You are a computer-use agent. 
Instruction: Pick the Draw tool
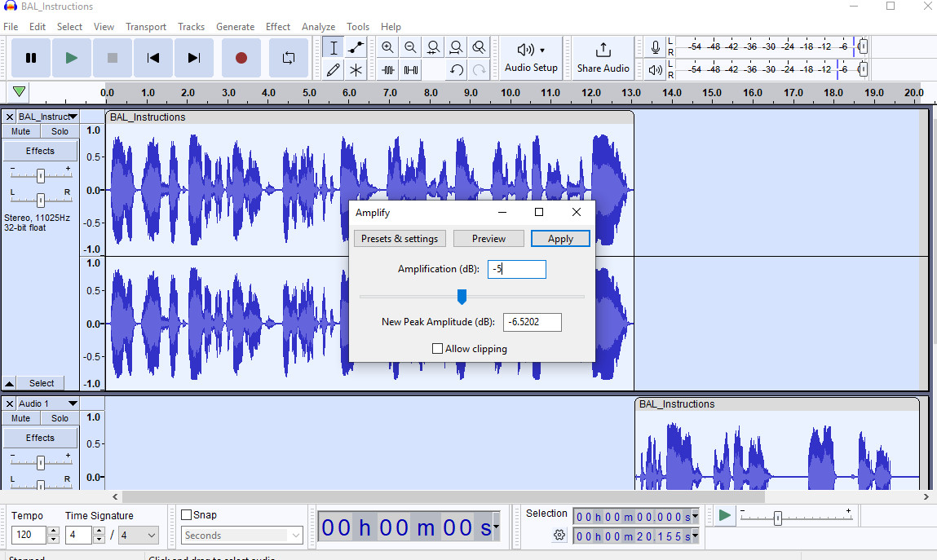point(334,69)
